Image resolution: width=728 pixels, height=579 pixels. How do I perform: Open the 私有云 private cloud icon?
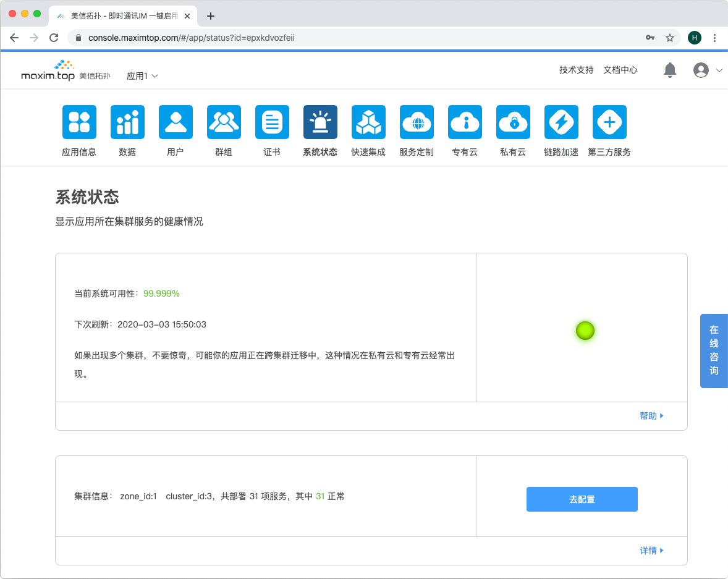point(513,122)
